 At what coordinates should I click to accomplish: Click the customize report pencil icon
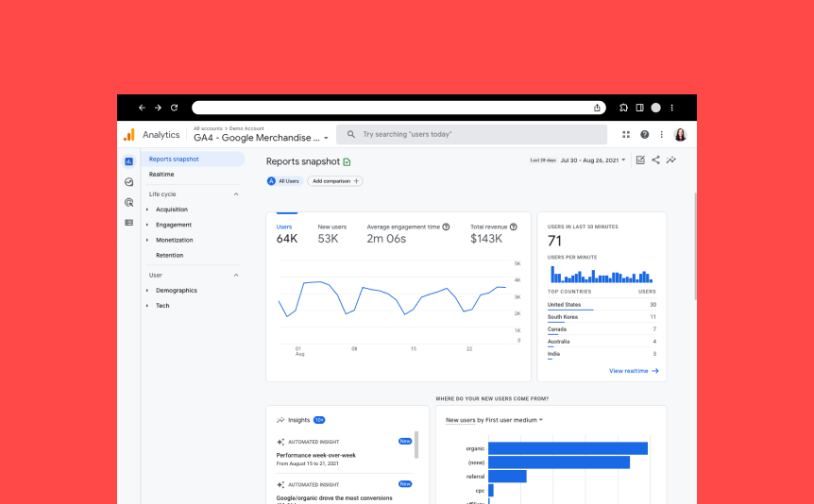click(x=640, y=160)
